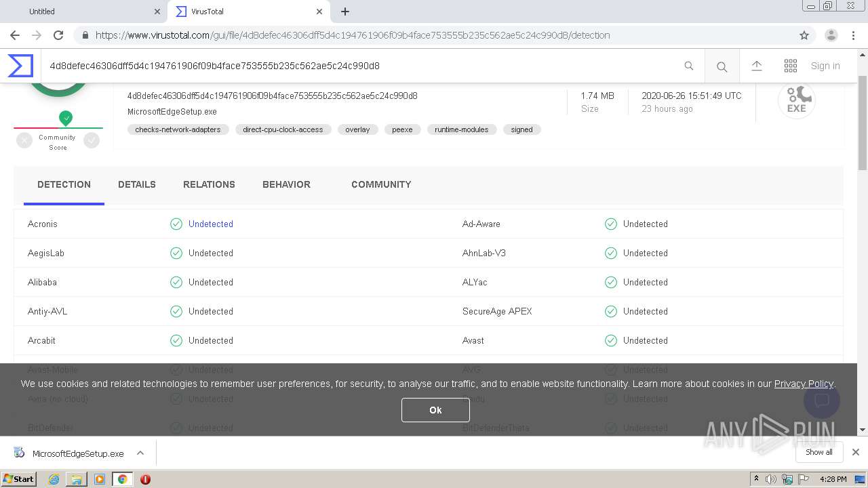Open a new tab with plus button
The height and width of the screenshot is (488, 868).
[345, 12]
